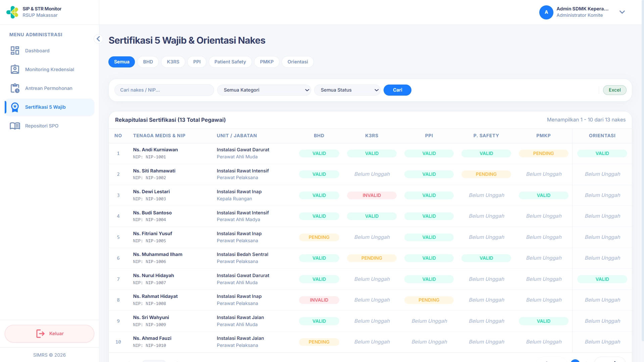The height and width of the screenshot is (362, 644).
Task: Click the Sertifikasi 5 Wajib ribbon icon
Action: (15, 107)
